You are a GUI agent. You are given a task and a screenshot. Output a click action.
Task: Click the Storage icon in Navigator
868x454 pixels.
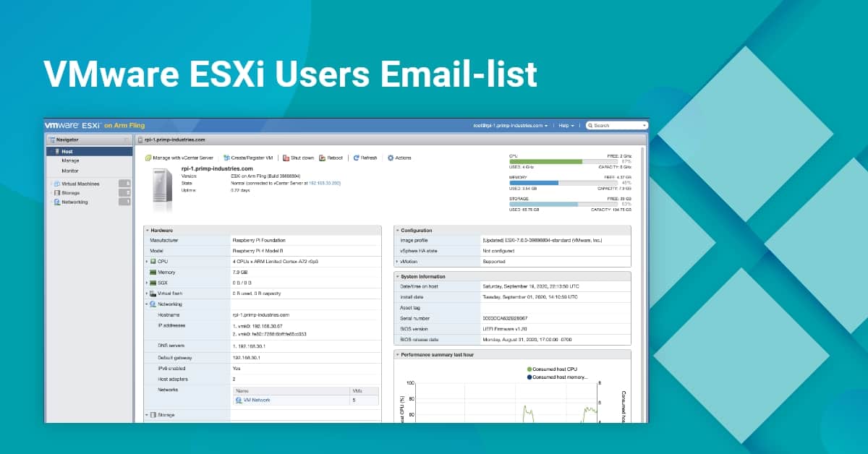click(57, 193)
